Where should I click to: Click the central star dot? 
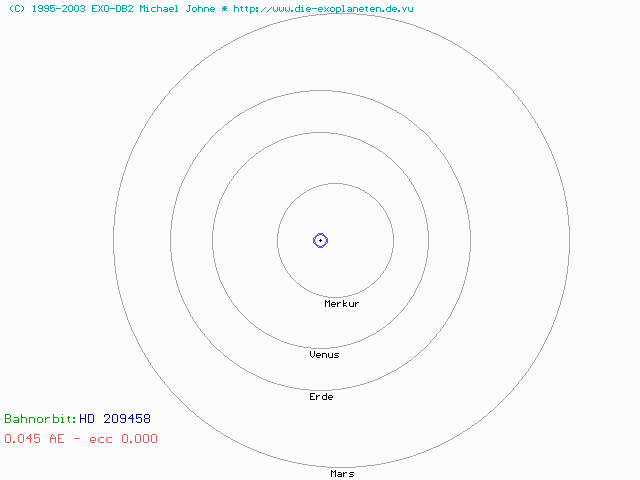pos(320,240)
